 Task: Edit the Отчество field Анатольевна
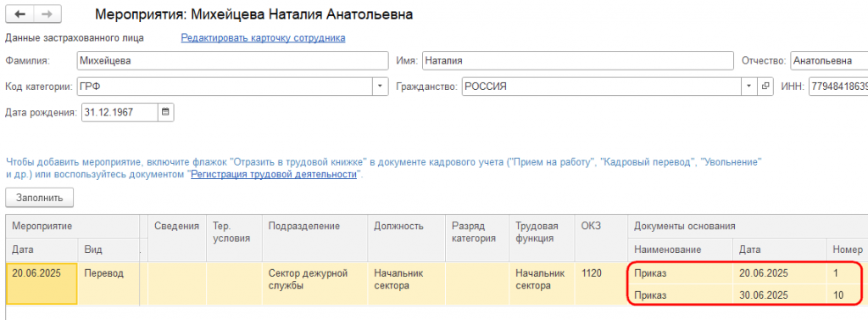(829, 61)
